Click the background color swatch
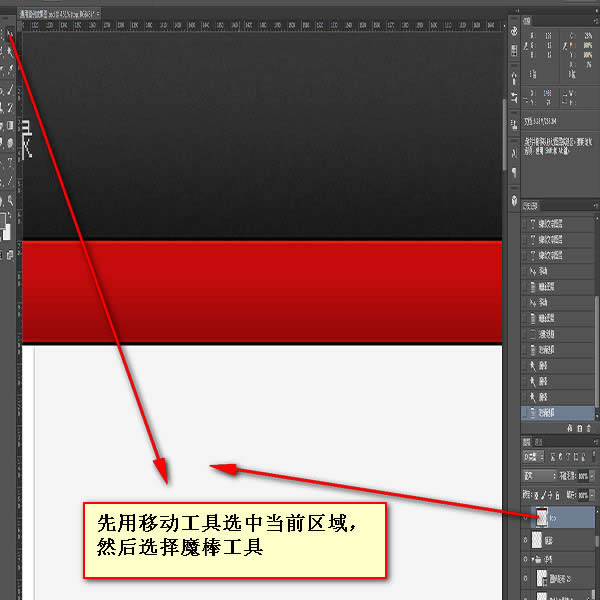The width and height of the screenshot is (600, 600). point(7,232)
